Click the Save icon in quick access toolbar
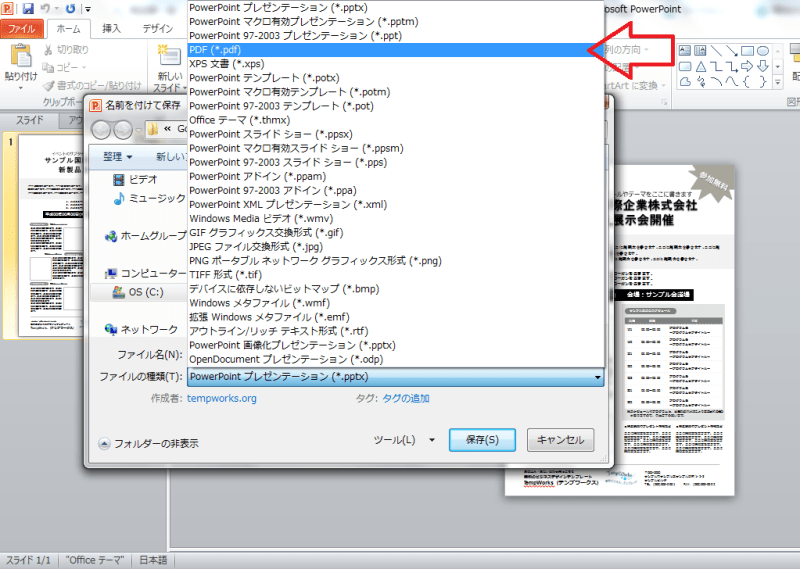The height and width of the screenshot is (569, 800). point(28,8)
